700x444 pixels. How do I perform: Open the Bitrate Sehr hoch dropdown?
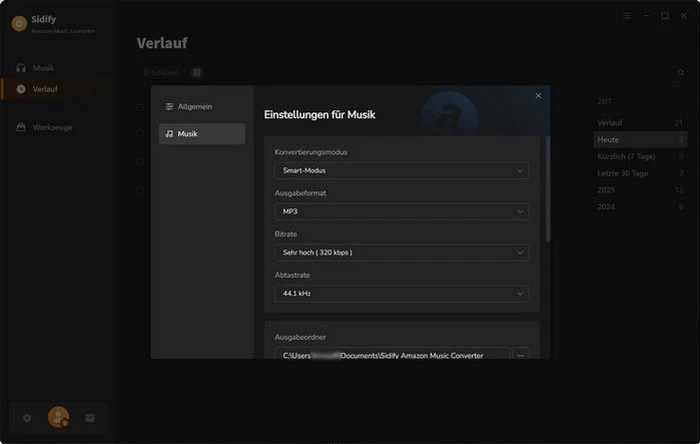point(402,253)
